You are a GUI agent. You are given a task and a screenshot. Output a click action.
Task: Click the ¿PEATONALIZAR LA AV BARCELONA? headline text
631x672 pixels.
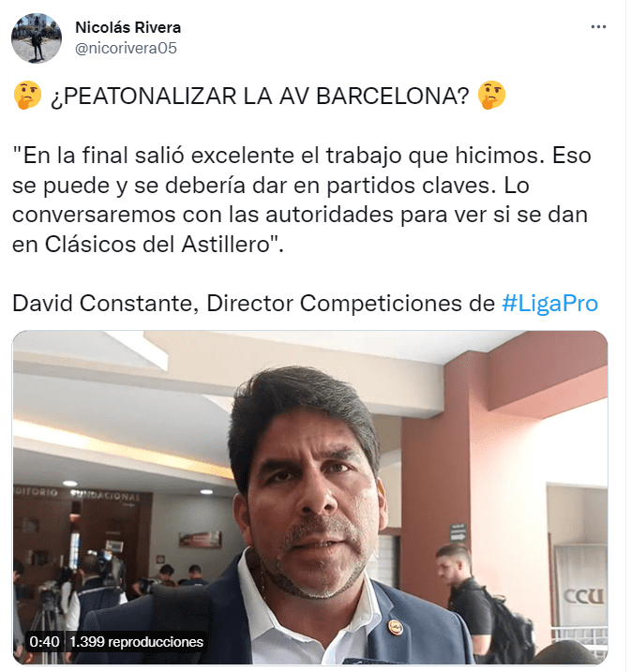[260, 96]
